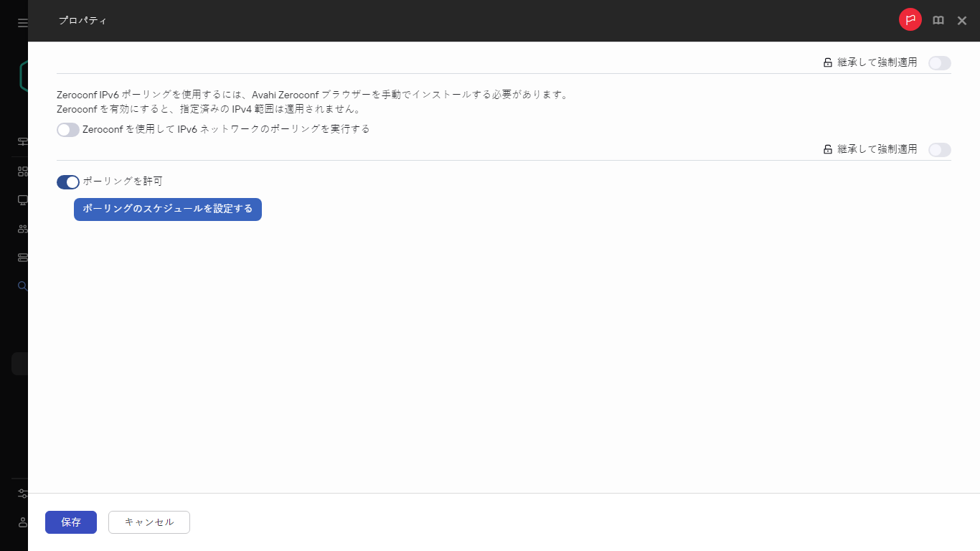
Task: Open the configuration sliders icon at sidebar bottom
Action: coord(22,493)
